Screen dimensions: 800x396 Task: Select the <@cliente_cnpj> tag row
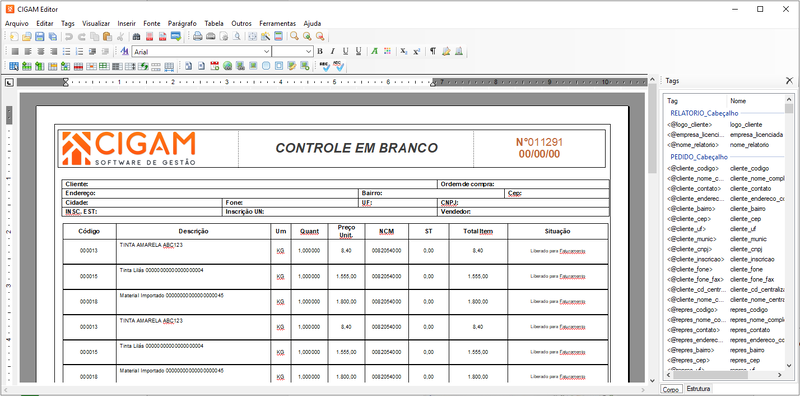[724, 249]
